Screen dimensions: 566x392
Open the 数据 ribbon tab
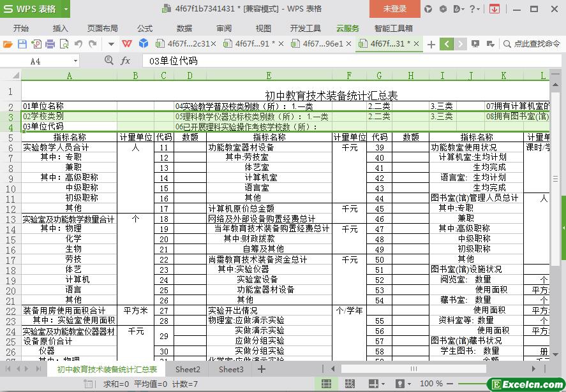pos(184,28)
